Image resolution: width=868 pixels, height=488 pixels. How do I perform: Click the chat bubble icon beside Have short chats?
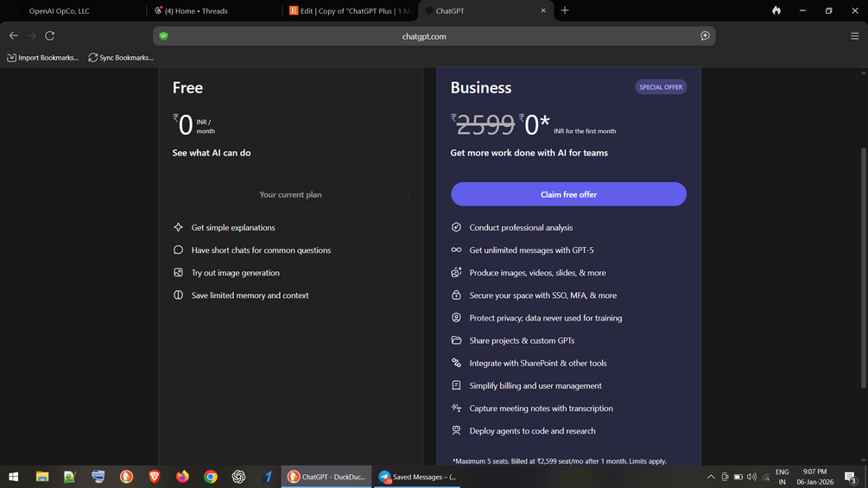178,250
